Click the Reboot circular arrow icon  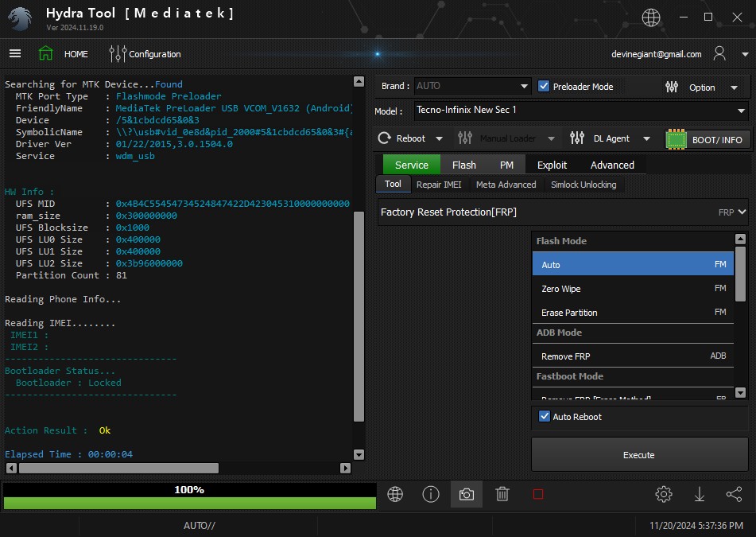384,138
